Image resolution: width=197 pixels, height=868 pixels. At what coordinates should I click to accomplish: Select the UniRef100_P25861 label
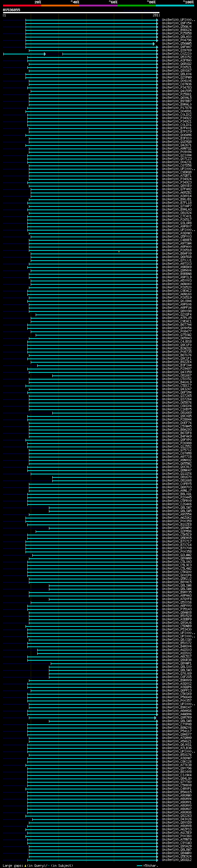(x=177, y=94)
